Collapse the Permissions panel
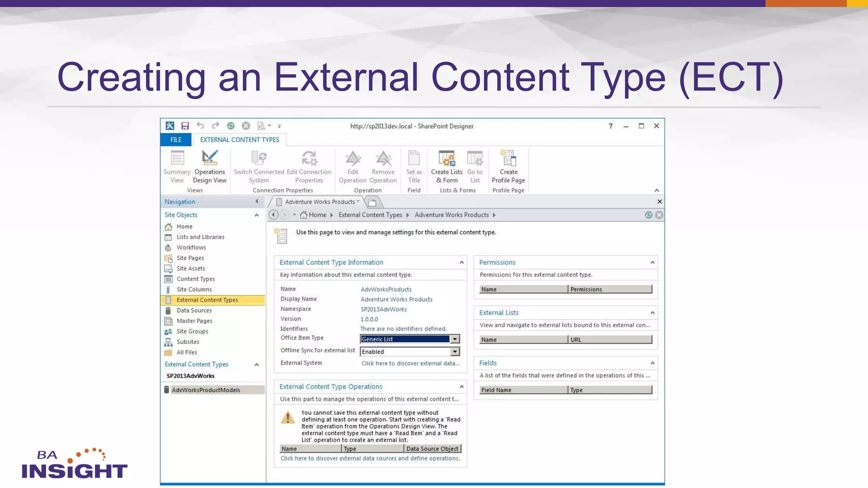This screenshot has height=488, width=868. (653, 263)
